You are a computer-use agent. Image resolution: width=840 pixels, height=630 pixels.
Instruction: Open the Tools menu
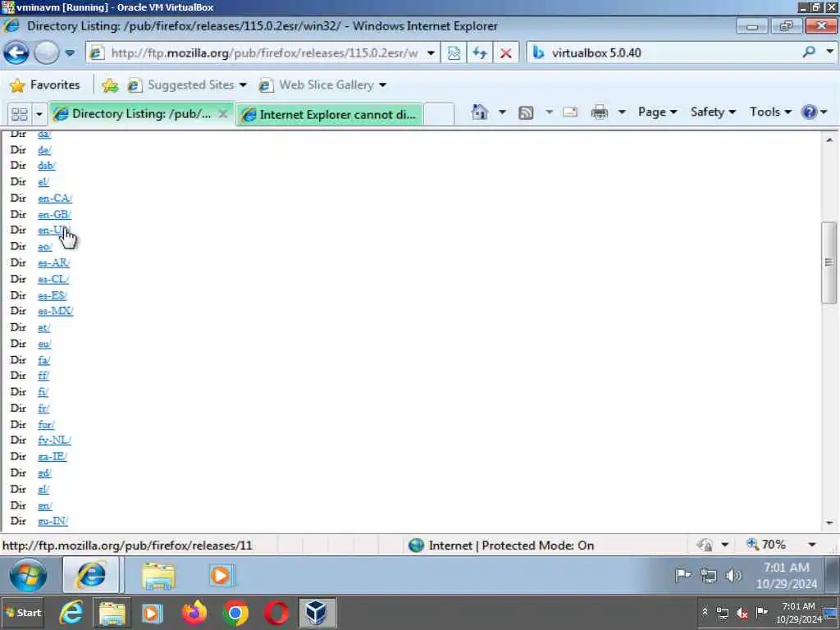[770, 112]
